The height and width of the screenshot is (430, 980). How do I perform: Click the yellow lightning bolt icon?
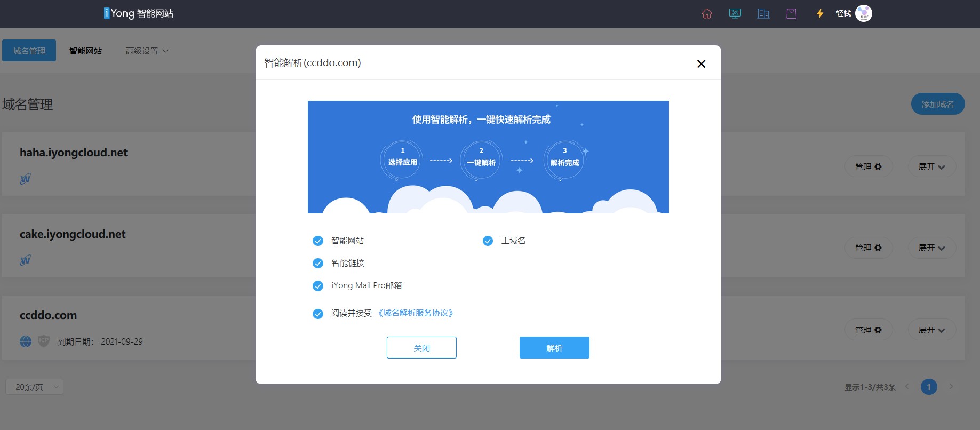(x=820, y=14)
